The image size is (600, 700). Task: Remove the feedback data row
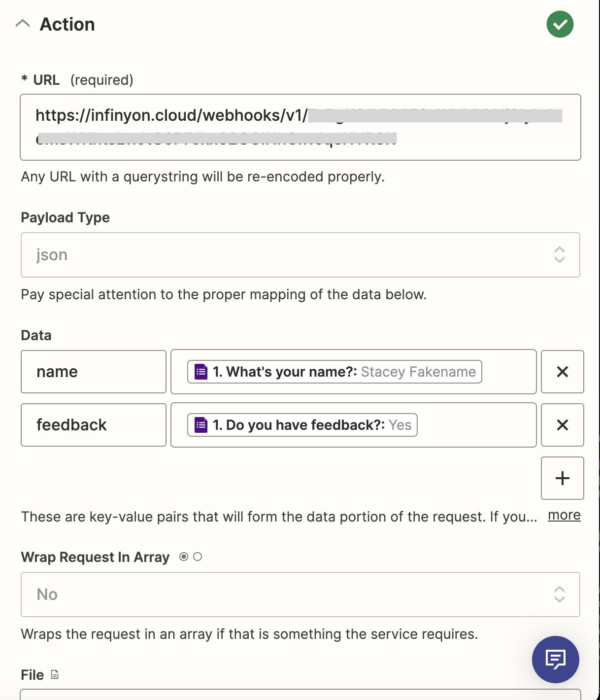click(x=562, y=425)
